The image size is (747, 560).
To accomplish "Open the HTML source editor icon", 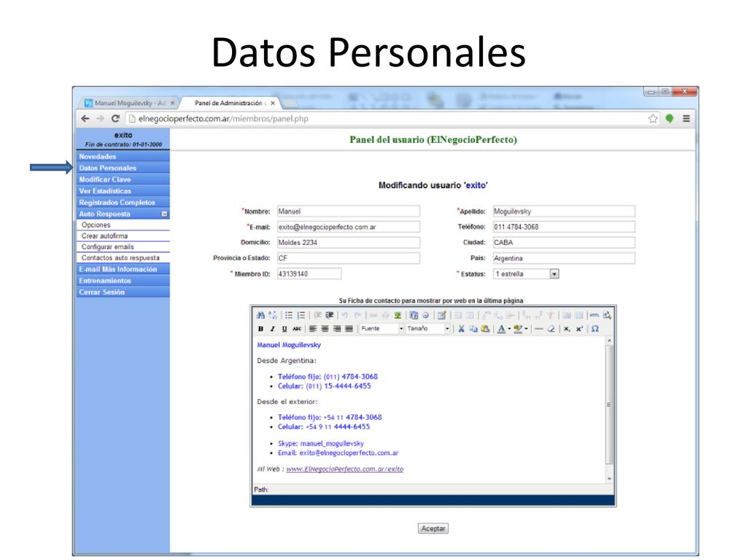I will pyautogui.click(x=594, y=315).
